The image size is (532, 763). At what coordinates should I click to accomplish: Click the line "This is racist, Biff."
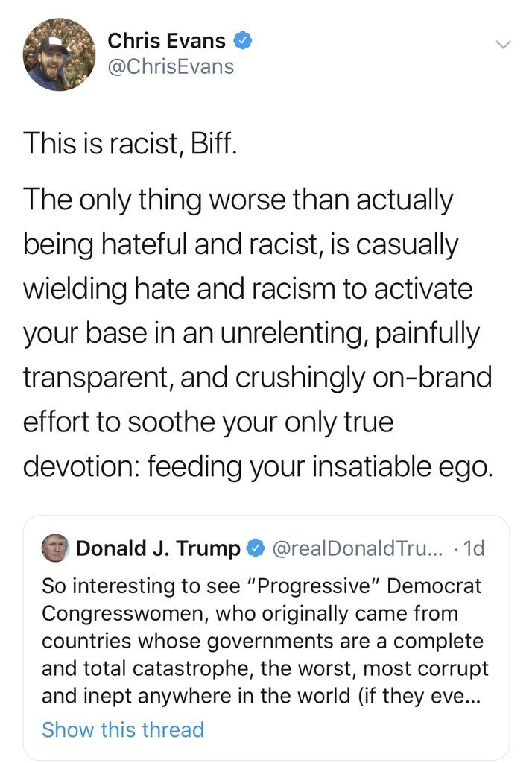(x=130, y=143)
